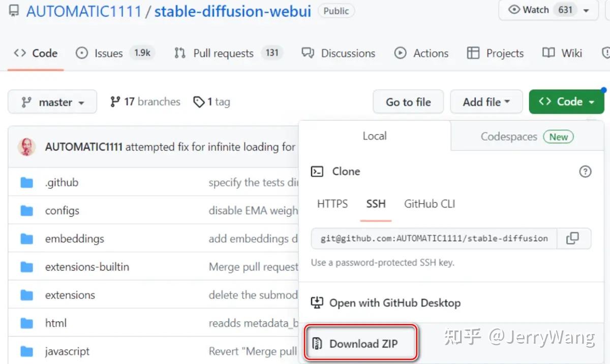Screen dimensions: 610x364
Task: Toggle the green Code dropdown button
Action: 567,102
